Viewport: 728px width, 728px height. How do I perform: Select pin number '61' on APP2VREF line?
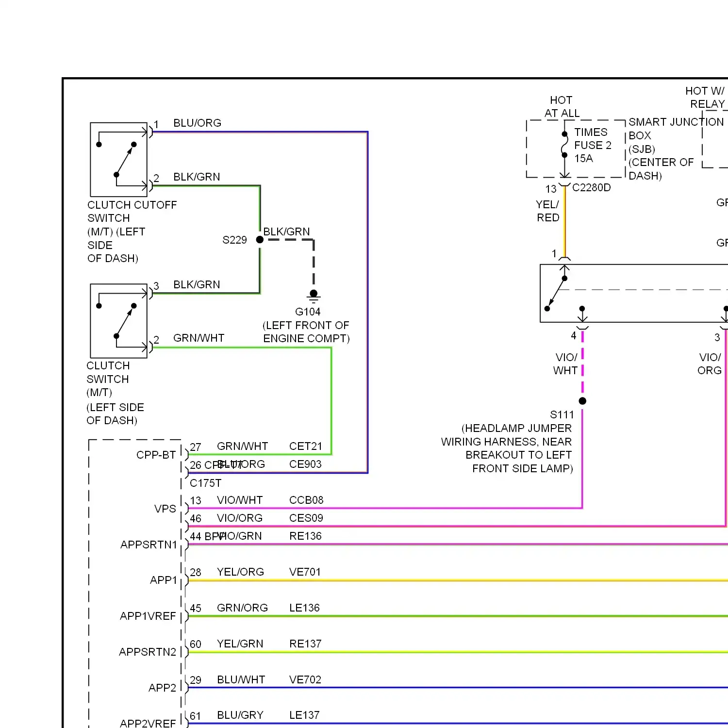(x=196, y=716)
